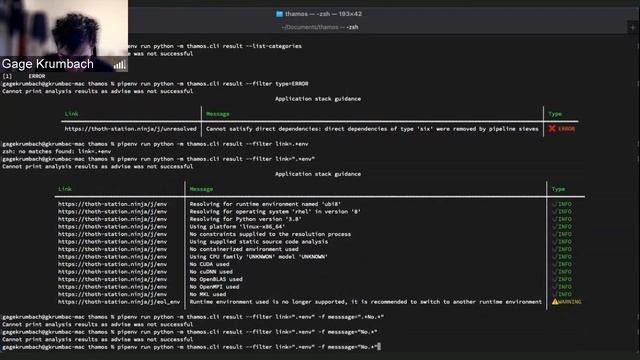Click the red ERROR type label
The width and height of the screenshot is (640, 360).
coord(567,129)
